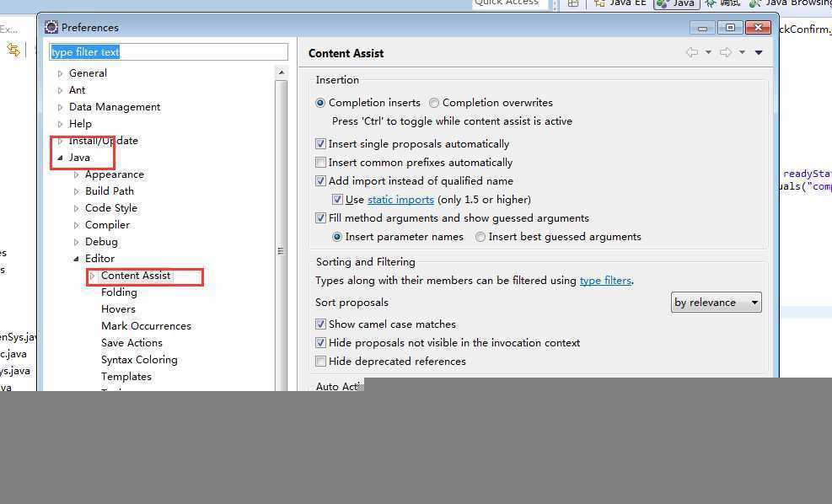Toggle Show camel case matches

click(x=320, y=324)
